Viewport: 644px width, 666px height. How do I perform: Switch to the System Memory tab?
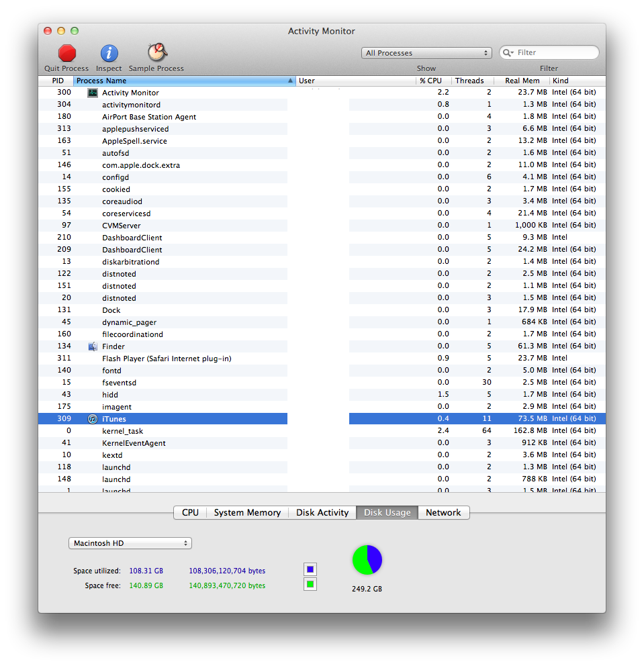pyautogui.click(x=247, y=513)
